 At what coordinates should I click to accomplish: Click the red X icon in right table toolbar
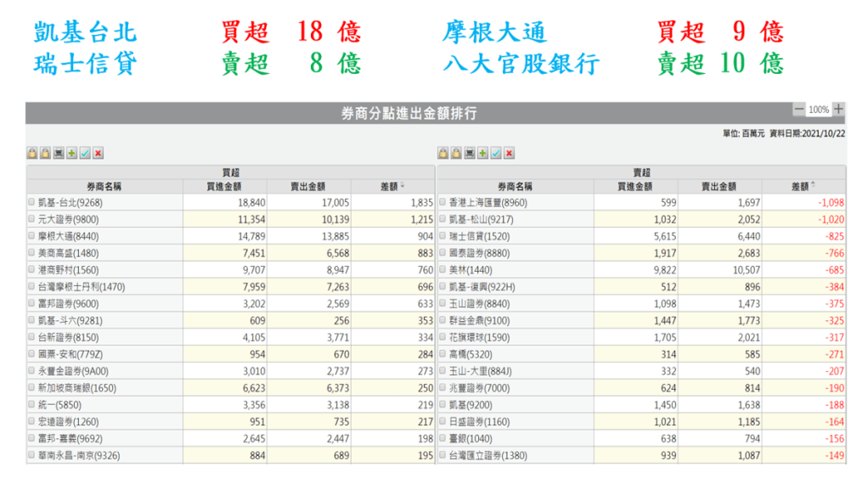[510, 154]
